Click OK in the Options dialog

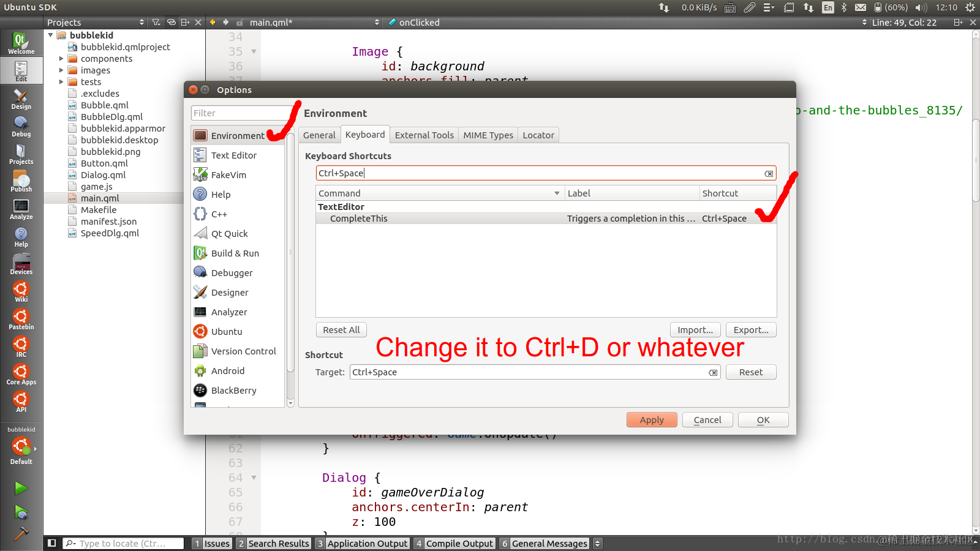[763, 419]
